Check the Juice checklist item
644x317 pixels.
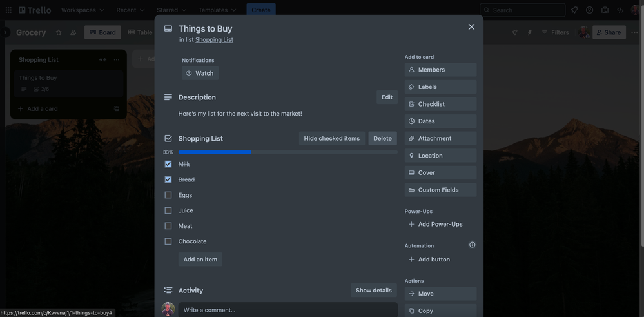tap(168, 210)
